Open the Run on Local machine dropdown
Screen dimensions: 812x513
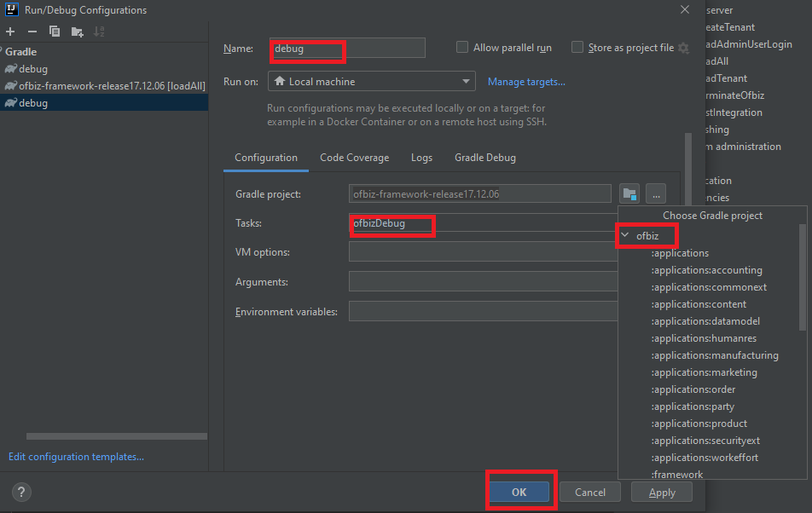pos(372,81)
